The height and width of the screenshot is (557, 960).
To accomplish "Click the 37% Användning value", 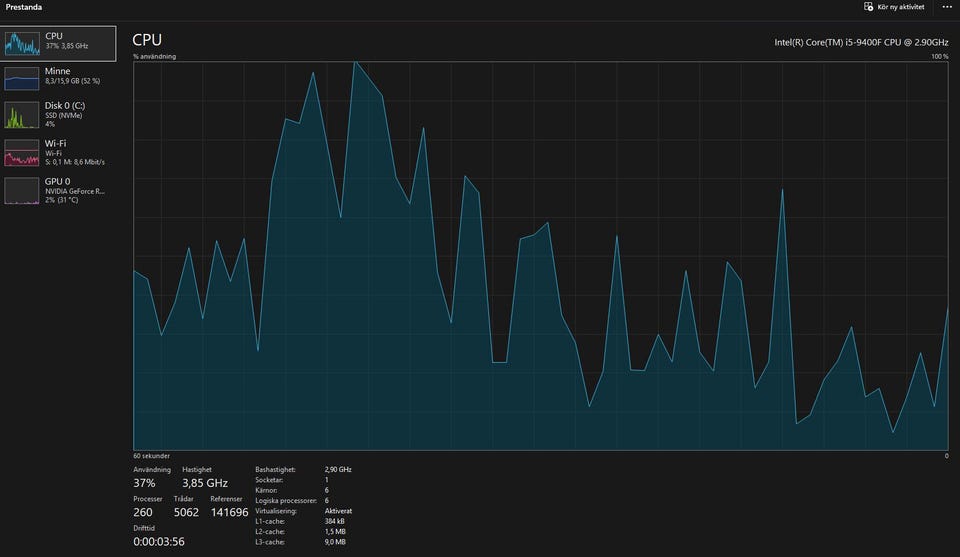I will coord(145,483).
